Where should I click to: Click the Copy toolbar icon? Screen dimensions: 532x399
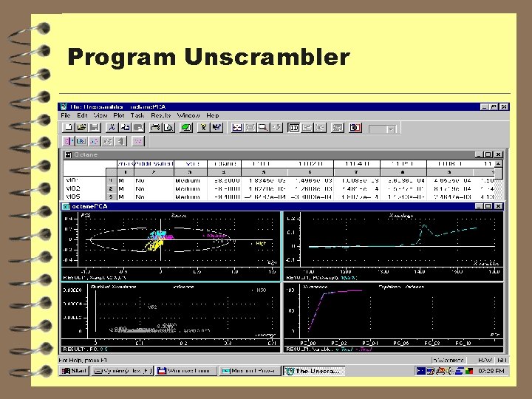coord(125,128)
